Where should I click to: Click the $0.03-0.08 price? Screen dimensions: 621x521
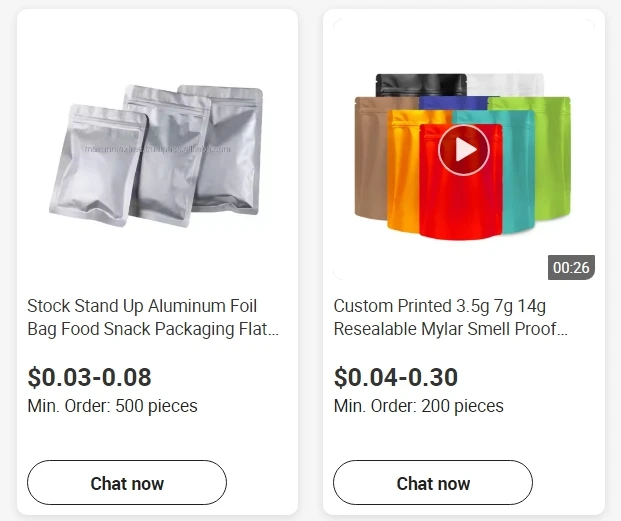click(89, 377)
